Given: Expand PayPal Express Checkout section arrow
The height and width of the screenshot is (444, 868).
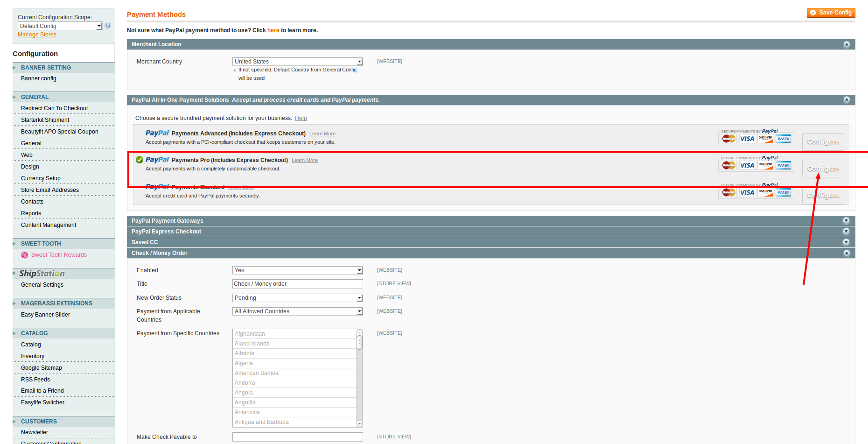Looking at the screenshot, I should (x=847, y=232).
